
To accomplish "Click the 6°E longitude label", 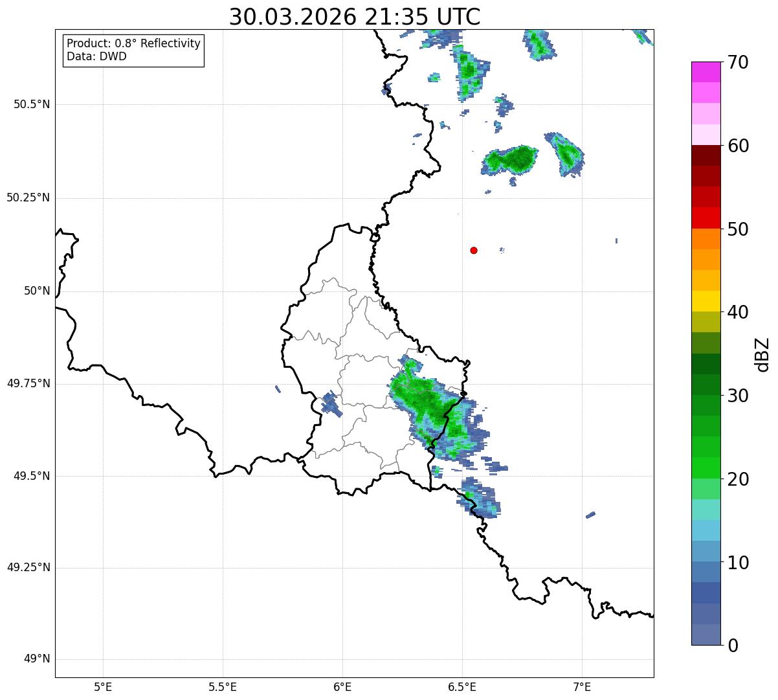I will pos(342,687).
